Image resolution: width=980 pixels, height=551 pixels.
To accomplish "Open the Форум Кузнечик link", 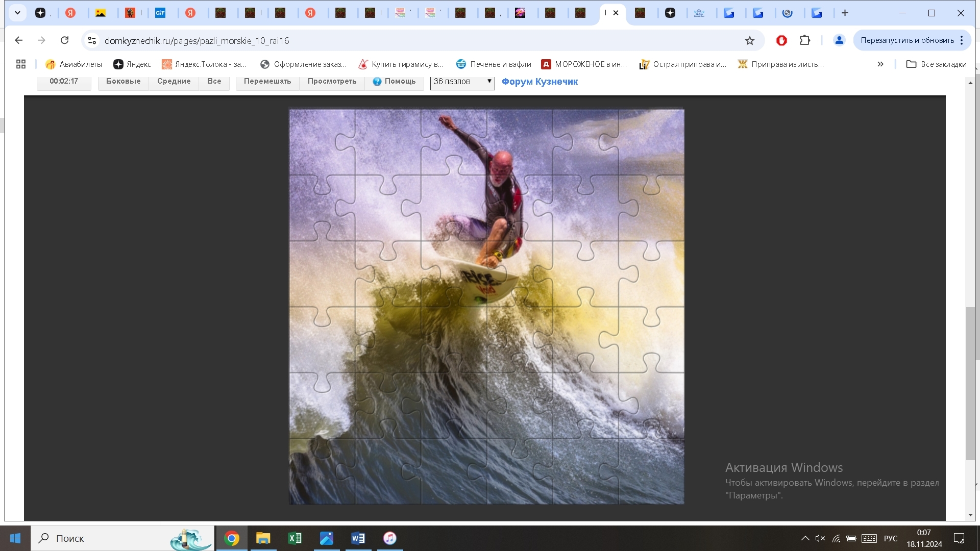I will tap(540, 82).
